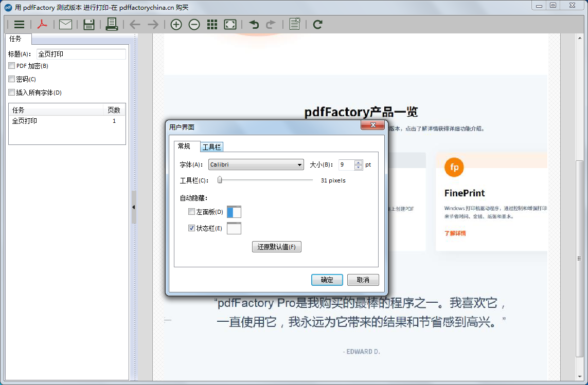Click the 大小 font size field
The height and width of the screenshot is (385, 588).
pos(346,164)
